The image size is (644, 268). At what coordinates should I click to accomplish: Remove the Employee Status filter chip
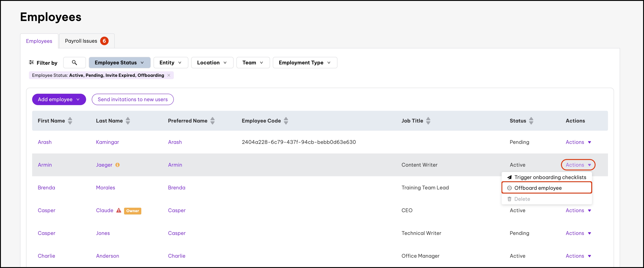(169, 75)
